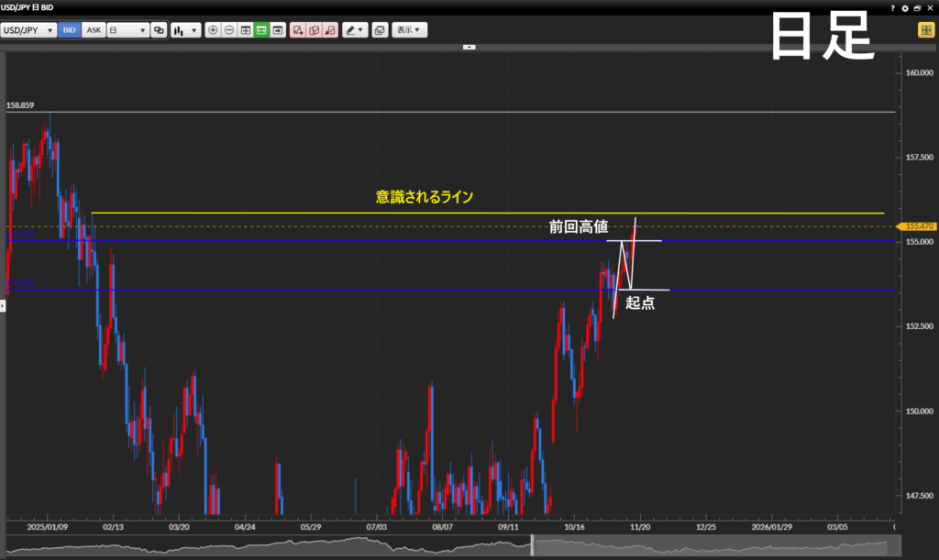Switch price display to ASK
This screenshot has width=939, height=560.
pyautogui.click(x=94, y=30)
